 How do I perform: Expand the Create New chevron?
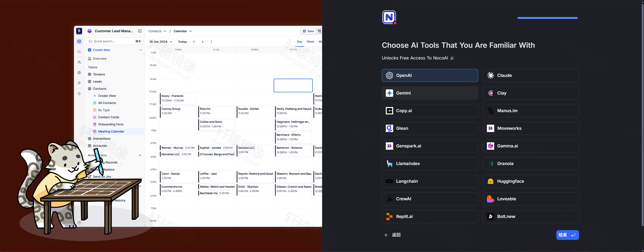click(x=141, y=50)
